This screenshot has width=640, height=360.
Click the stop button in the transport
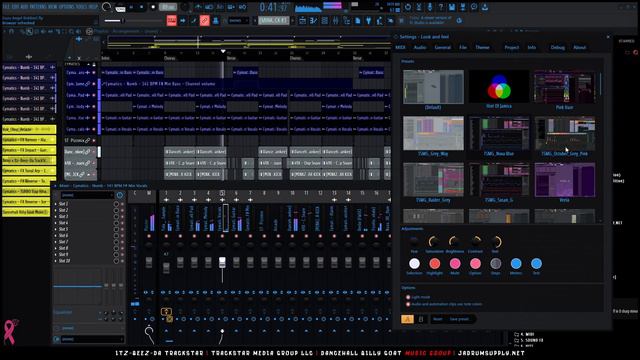click(142, 7)
